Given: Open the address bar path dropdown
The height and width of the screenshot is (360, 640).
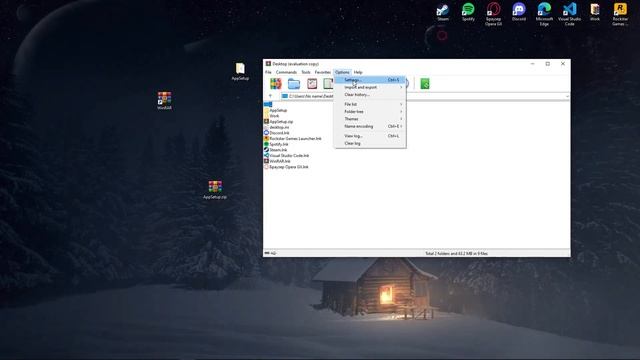Looking at the screenshot, I should (x=567, y=96).
